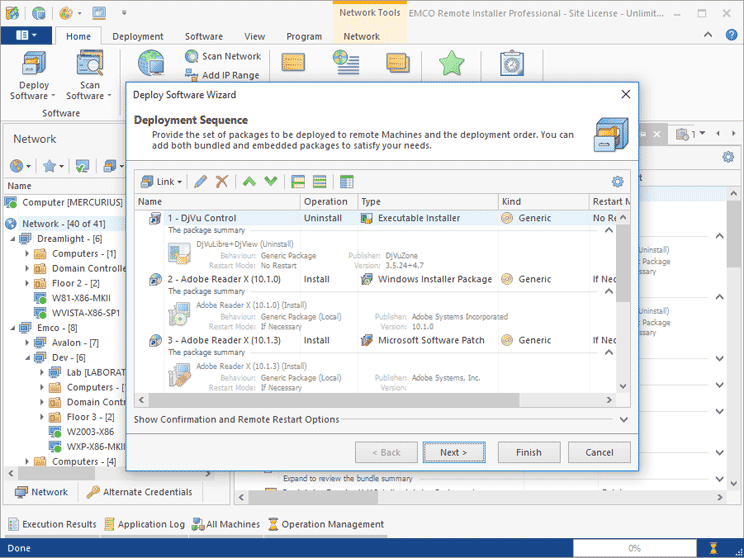Click the green star icon in ribbon
744x558 pixels.
pos(452,64)
